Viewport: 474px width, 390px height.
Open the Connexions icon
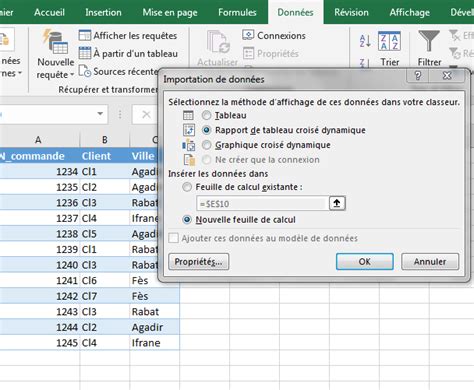248,35
